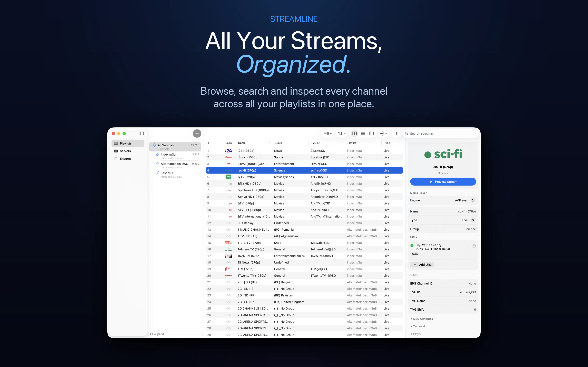Click the add new playlist plus button

197,133
